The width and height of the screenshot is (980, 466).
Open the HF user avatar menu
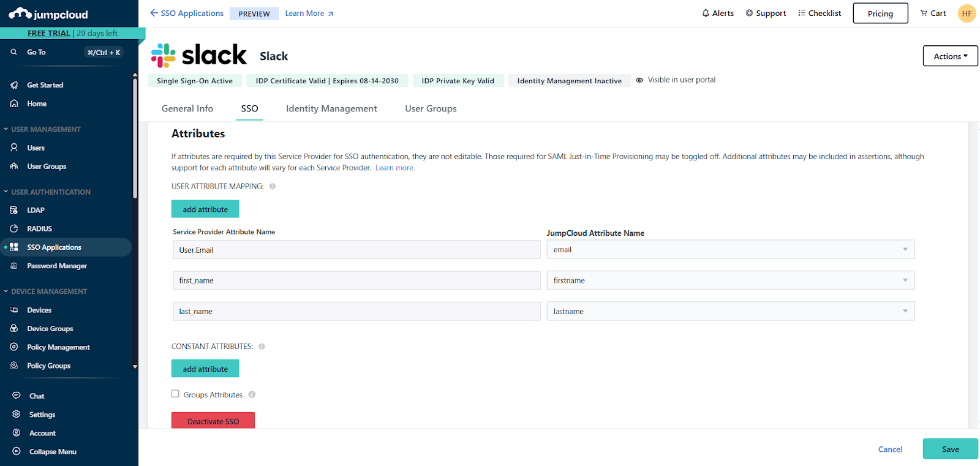click(967, 13)
